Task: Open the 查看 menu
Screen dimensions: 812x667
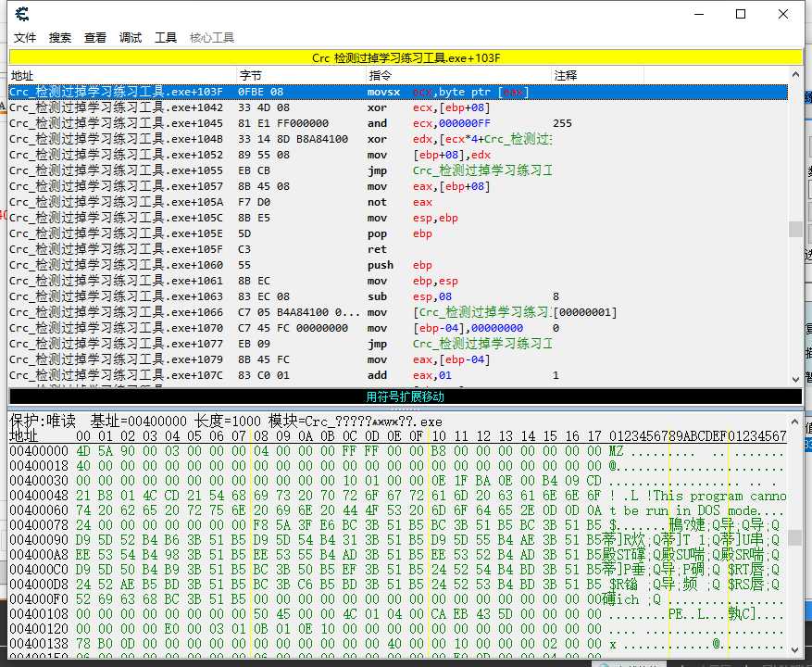Action: (95, 37)
